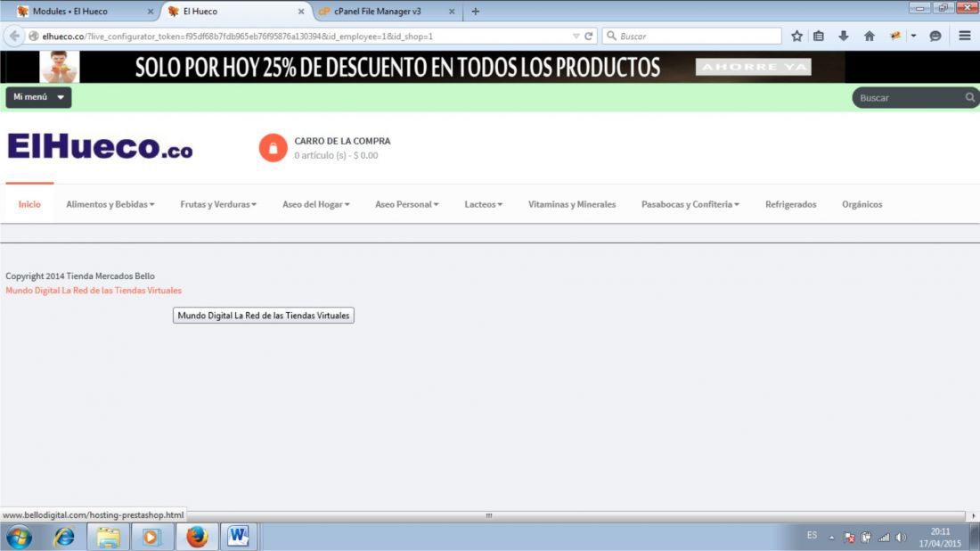Launch Internet Explorer from the taskbar
The height and width of the screenshot is (551, 980).
pos(64,538)
